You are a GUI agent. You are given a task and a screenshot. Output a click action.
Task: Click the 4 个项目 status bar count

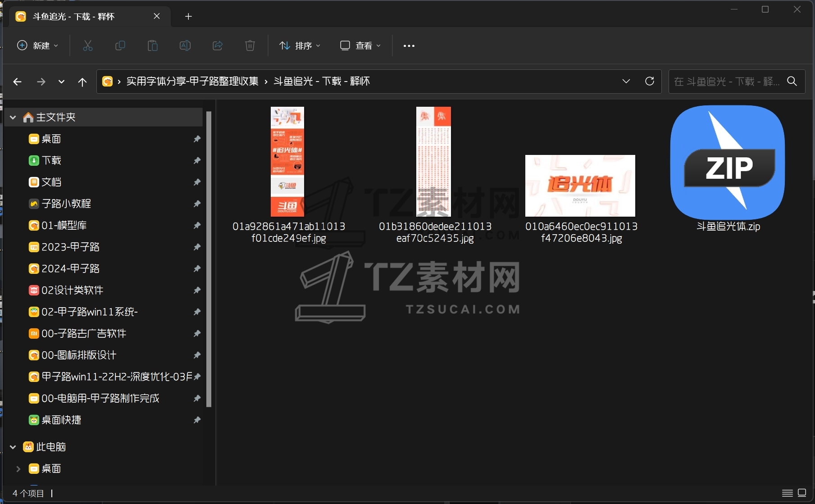point(28,493)
